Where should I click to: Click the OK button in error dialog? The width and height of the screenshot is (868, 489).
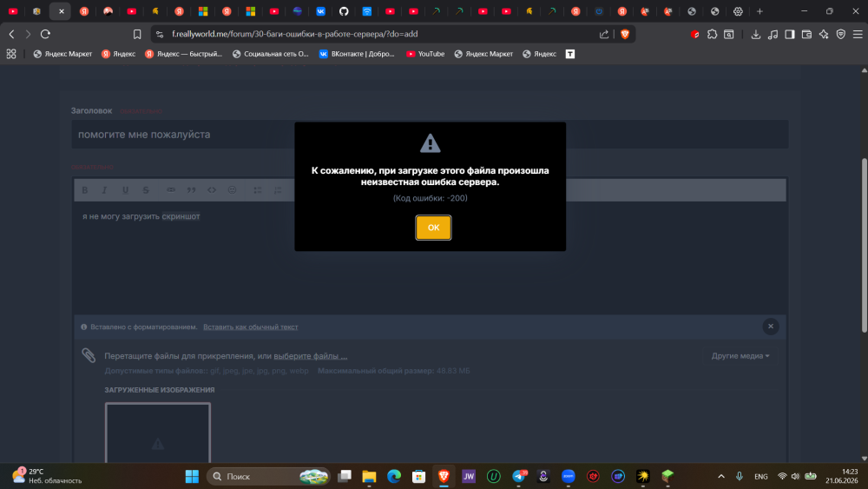(433, 228)
